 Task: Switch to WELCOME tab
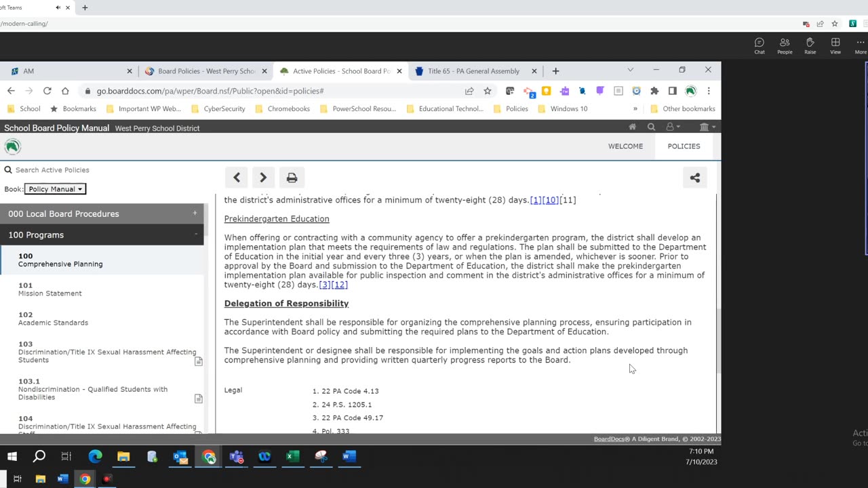tap(625, 146)
